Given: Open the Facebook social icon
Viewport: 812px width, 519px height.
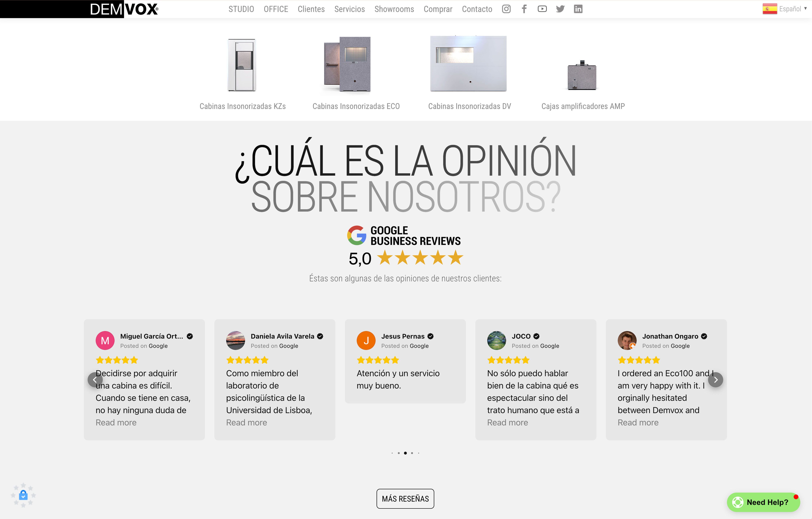Looking at the screenshot, I should (524, 9).
